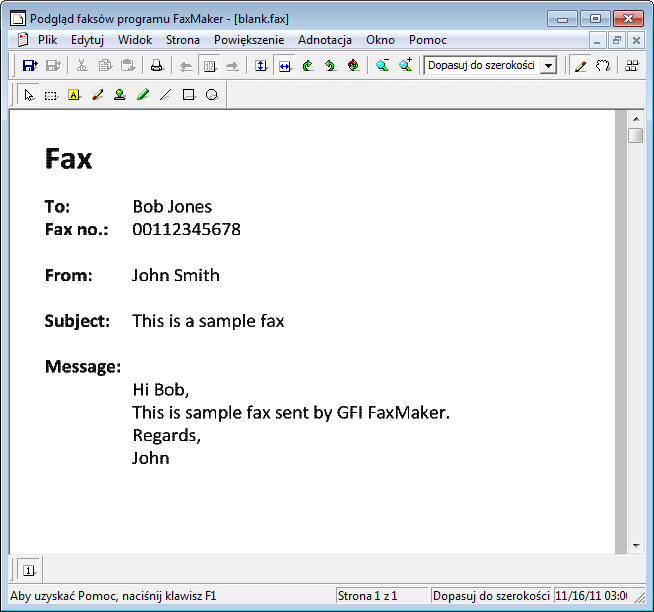
Task: Open the zoom mode dropdown arrow
Action: [x=548, y=65]
